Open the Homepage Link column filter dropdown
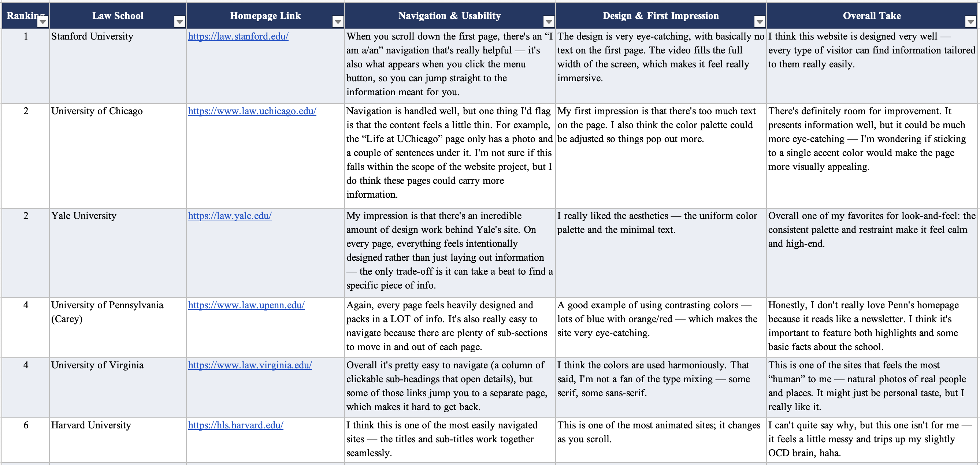This screenshot has width=980, height=465. tap(338, 22)
